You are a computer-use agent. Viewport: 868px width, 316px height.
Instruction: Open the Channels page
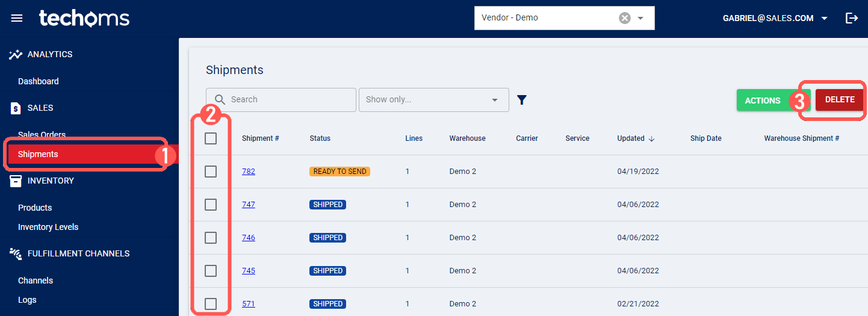36,280
